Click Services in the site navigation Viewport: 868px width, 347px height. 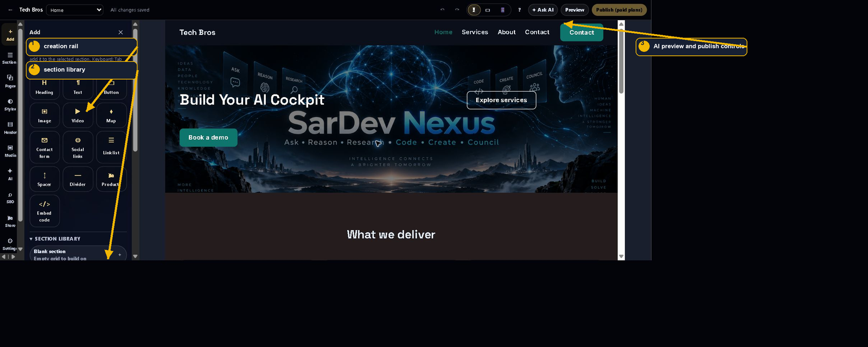click(x=475, y=32)
